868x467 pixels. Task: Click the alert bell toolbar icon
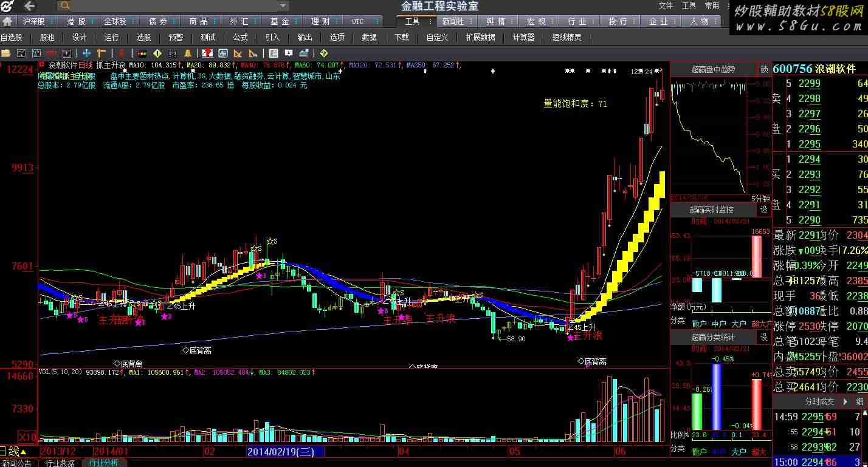(188, 53)
